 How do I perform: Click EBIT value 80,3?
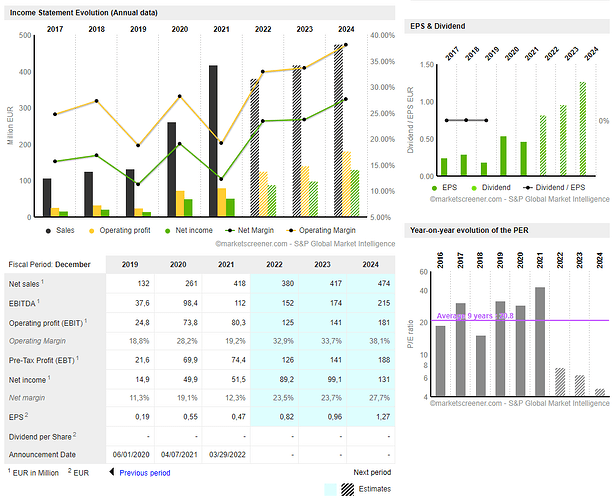[238, 323]
